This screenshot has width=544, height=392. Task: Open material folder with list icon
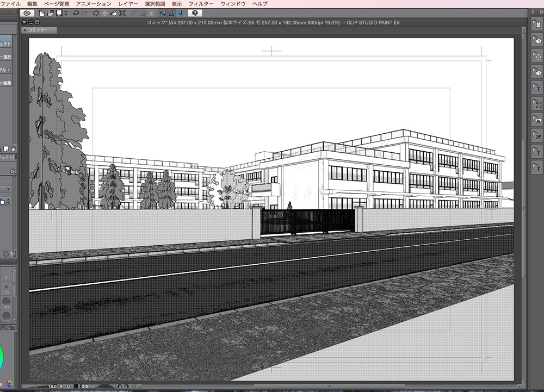point(537,24)
